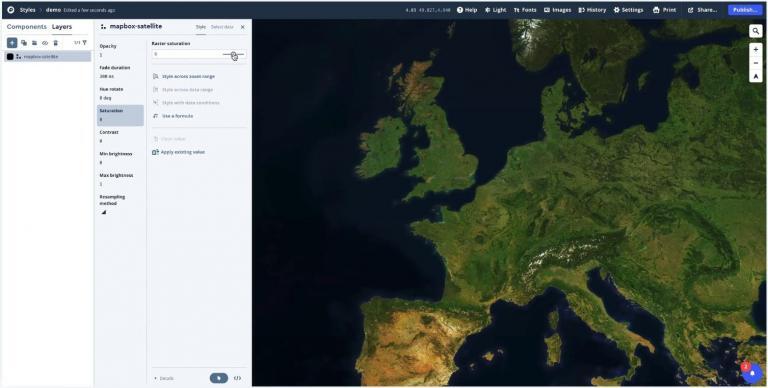Adjust the Raster saturation slider
Image resolution: width=768 pixels, height=388 pixels.
233,54
